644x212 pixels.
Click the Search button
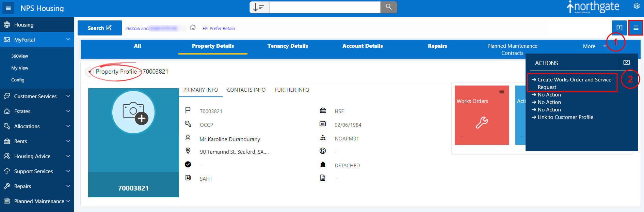pyautogui.click(x=100, y=28)
